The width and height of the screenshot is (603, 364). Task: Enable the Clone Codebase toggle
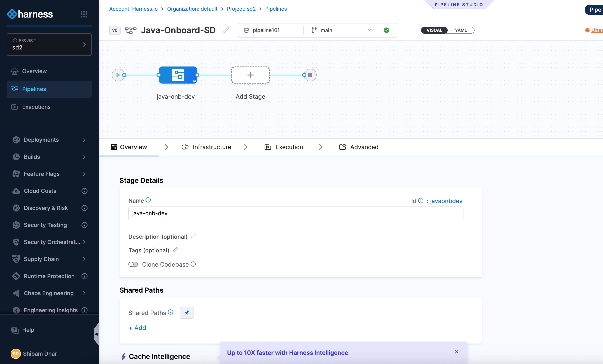click(x=133, y=264)
